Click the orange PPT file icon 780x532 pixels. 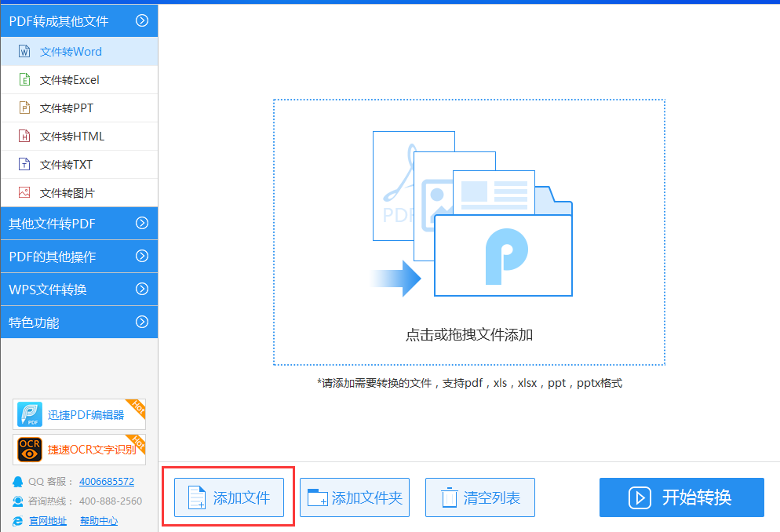click(x=24, y=107)
